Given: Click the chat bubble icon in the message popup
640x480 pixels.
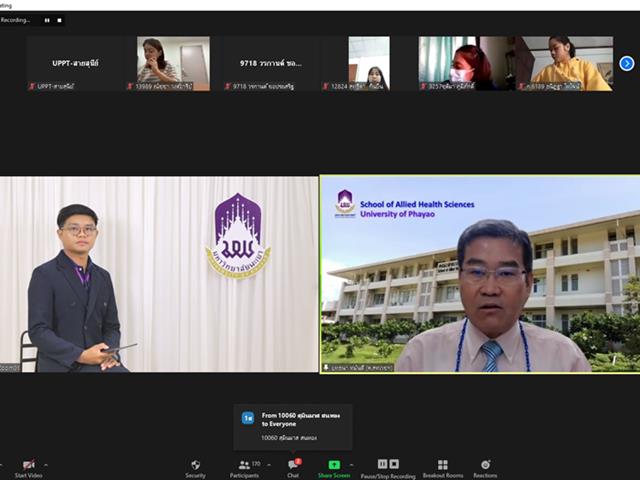Looking at the screenshot, I should (248, 418).
